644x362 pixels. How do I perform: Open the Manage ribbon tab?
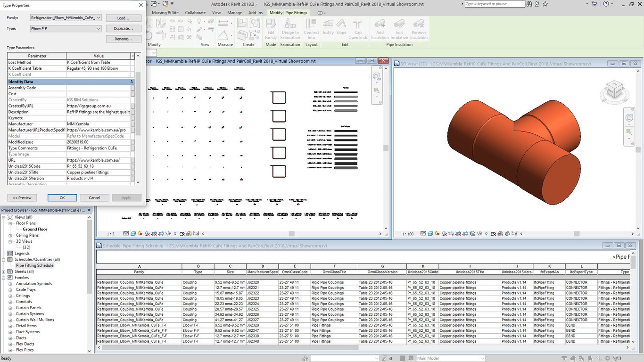pyautogui.click(x=234, y=13)
